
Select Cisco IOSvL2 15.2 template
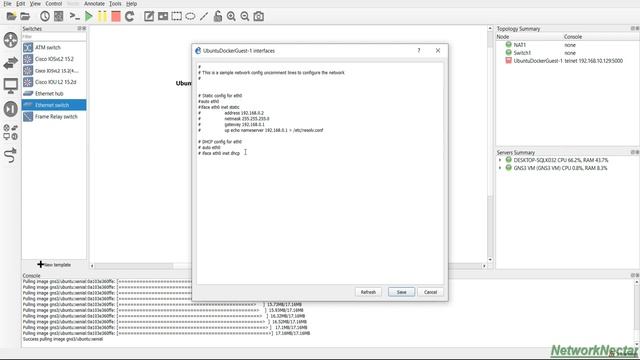click(54, 59)
